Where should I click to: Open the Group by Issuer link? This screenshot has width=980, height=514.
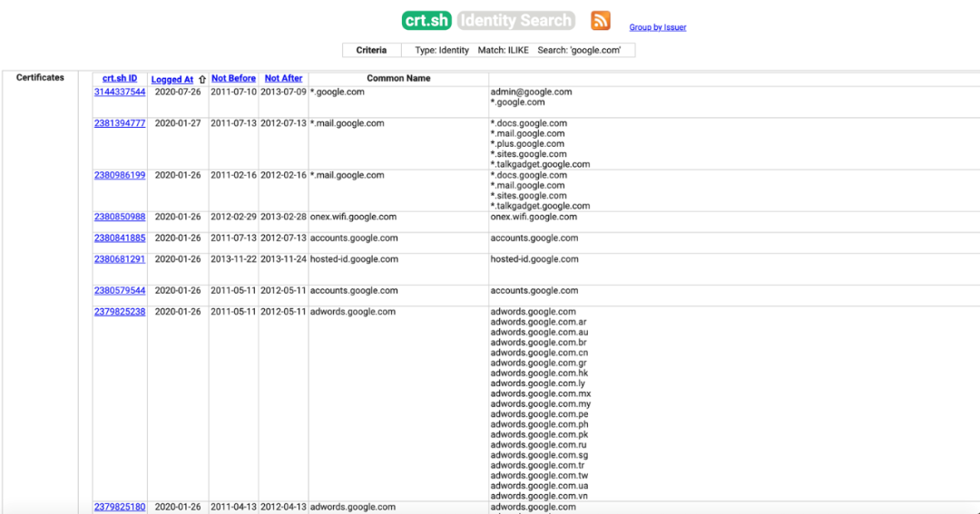[x=658, y=27]
